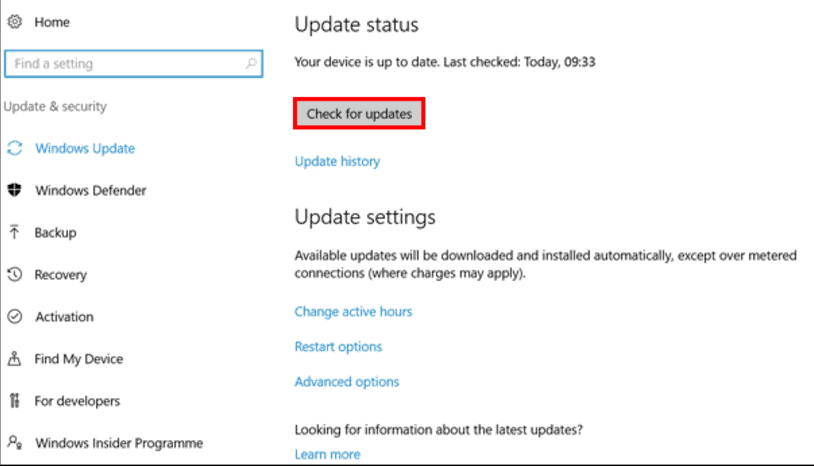Select the Windows Update sync icon
Image resolution: width=814 pixels, height=466 pixels.
pos(15,148)
